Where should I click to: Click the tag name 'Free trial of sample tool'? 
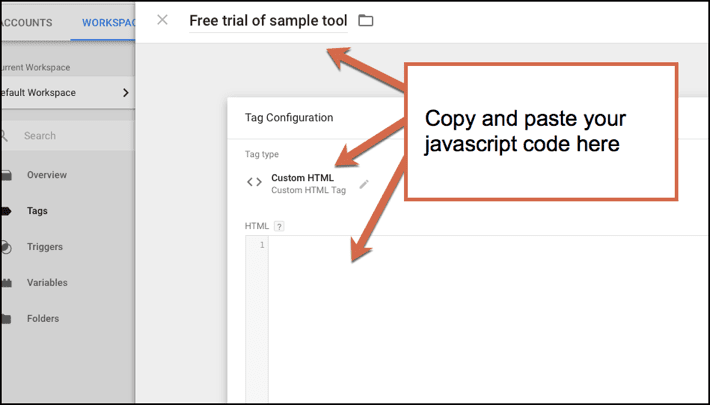(x=268, y=20)
